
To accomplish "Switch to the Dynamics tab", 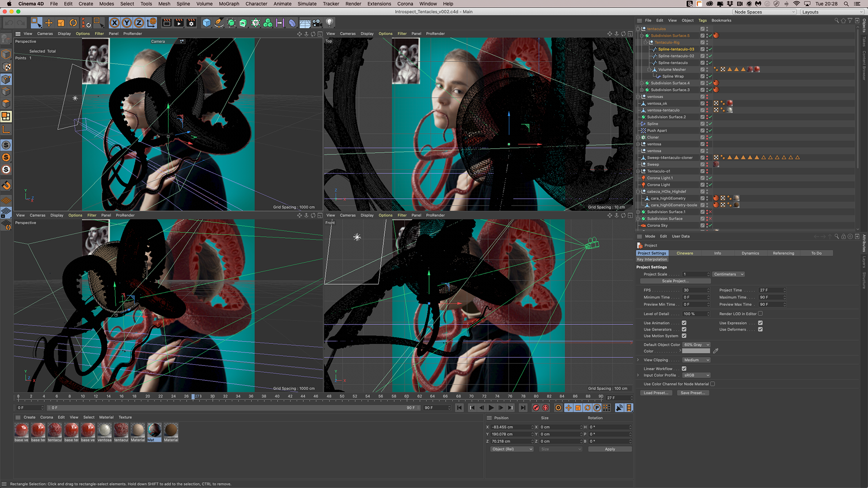I will point(750,253).
